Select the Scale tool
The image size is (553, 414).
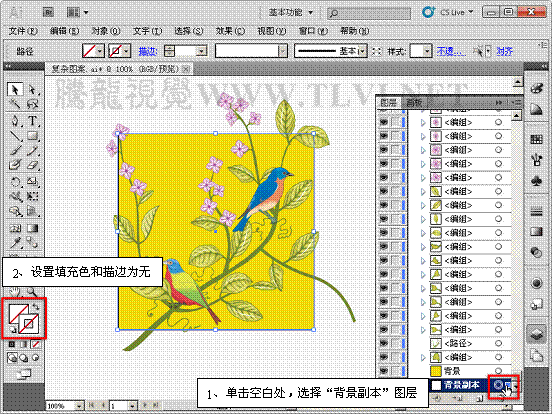click(x=32, y=182)
